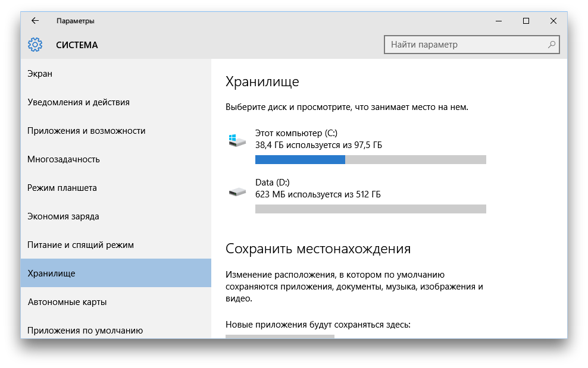
Task: Click the back arrow in title bar
Action: (35, 21)
